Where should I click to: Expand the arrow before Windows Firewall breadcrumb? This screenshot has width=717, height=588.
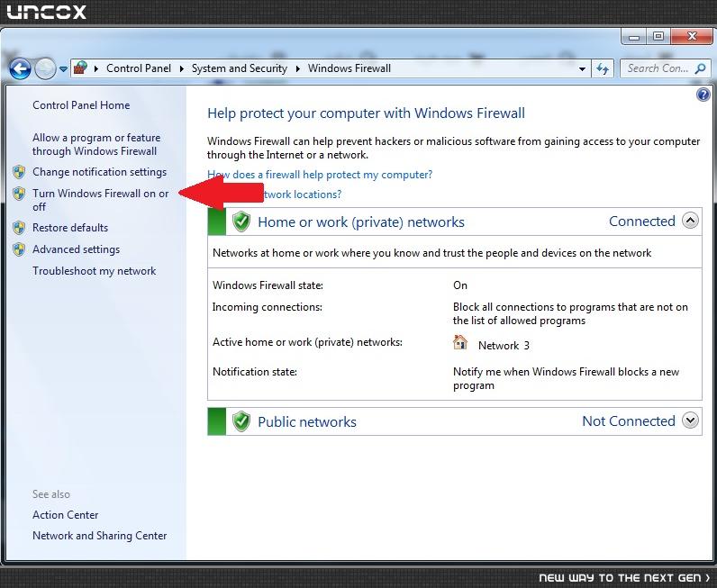(x=297, y=68)
